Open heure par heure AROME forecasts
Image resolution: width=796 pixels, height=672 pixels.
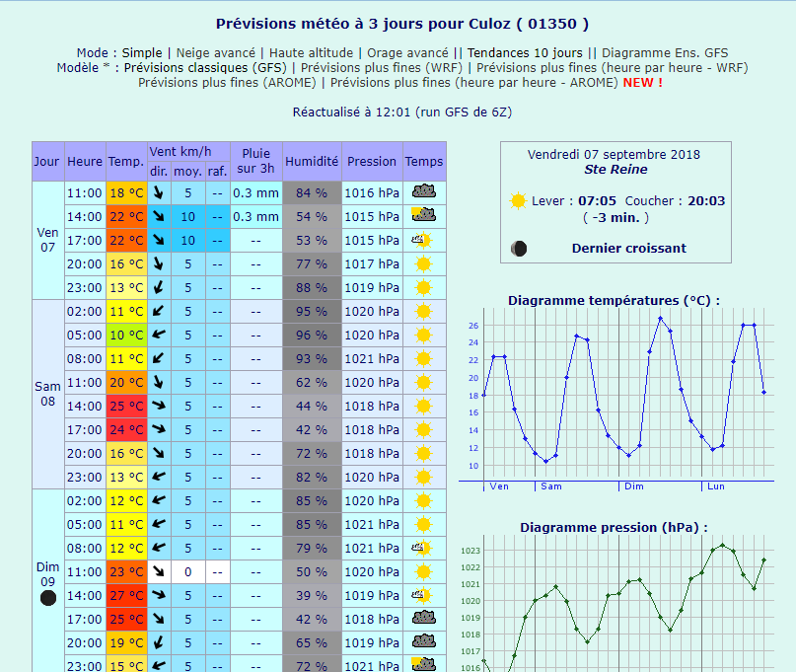click(474, 82)
